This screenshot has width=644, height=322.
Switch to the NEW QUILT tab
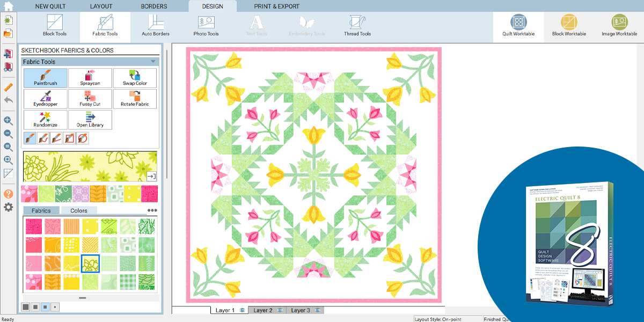[x=52, y=6]
